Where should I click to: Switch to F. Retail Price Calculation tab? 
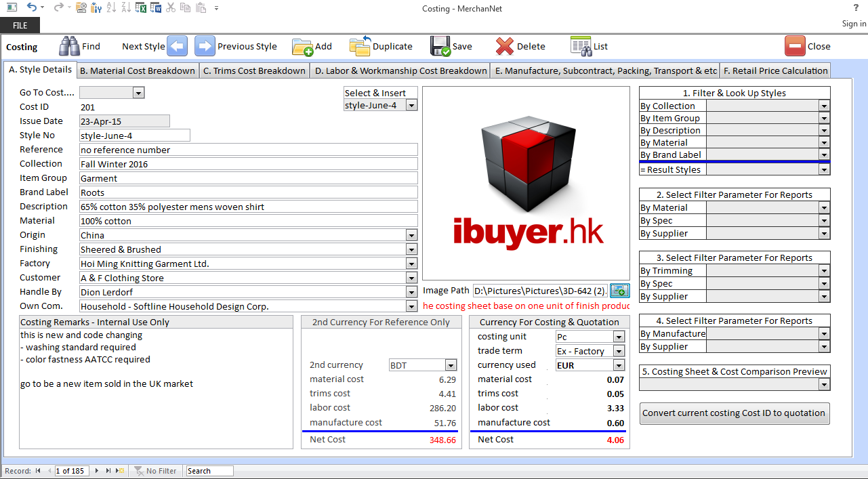[776, 70]
